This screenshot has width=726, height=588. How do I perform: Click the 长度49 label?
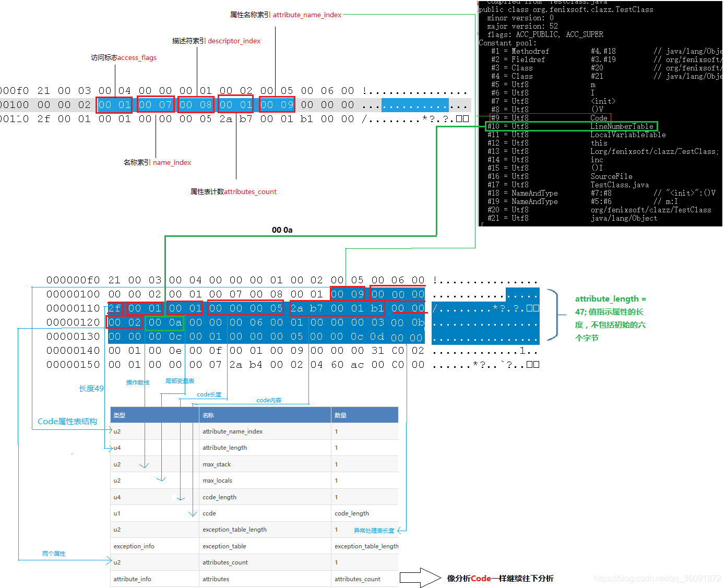click(91, 389)
